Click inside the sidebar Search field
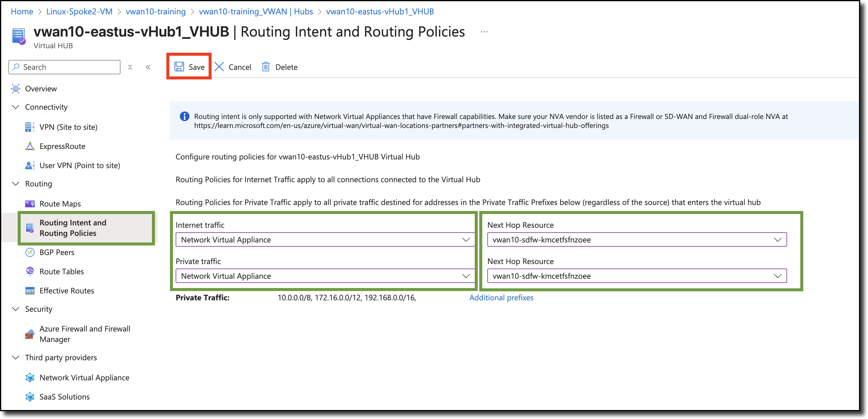 click(x=64, y=67)
